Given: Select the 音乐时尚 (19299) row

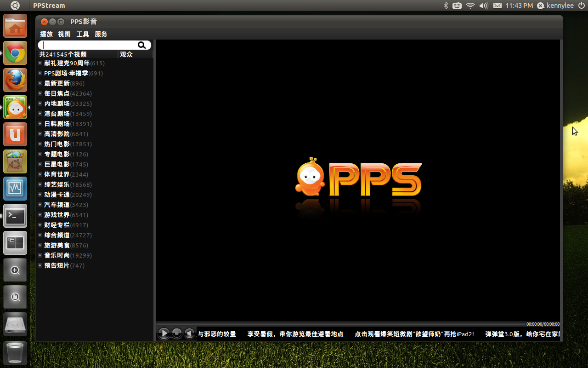Looking at the screenshot, I should point(95,255).
